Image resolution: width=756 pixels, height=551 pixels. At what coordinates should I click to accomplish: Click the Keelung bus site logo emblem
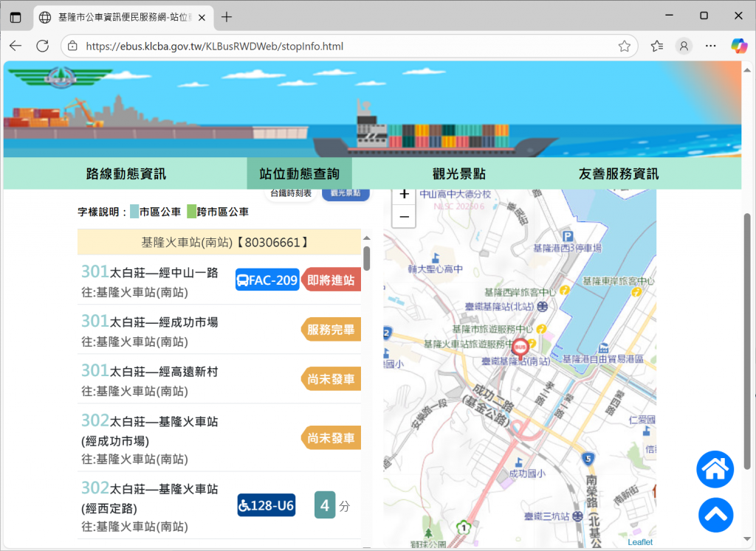[x=61, y=77]
